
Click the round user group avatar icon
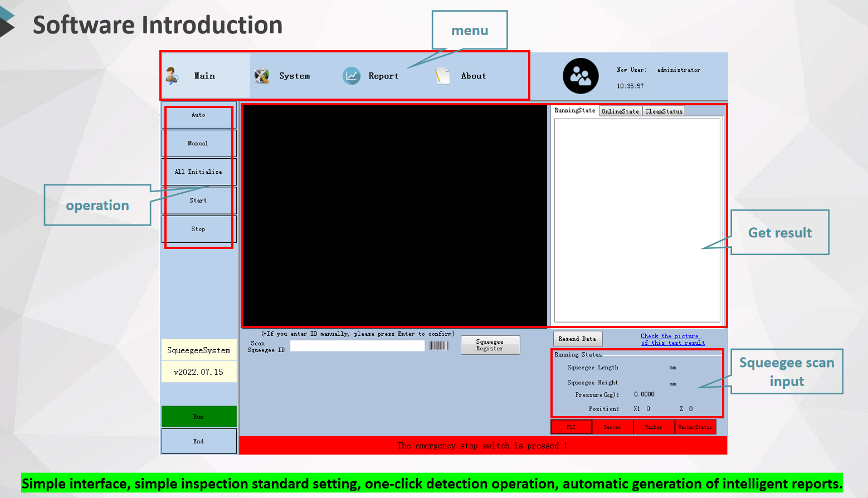[581, 76]
